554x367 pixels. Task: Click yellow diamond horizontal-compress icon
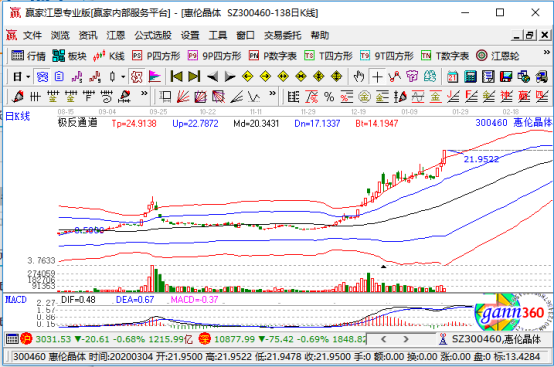pos(301,77)
